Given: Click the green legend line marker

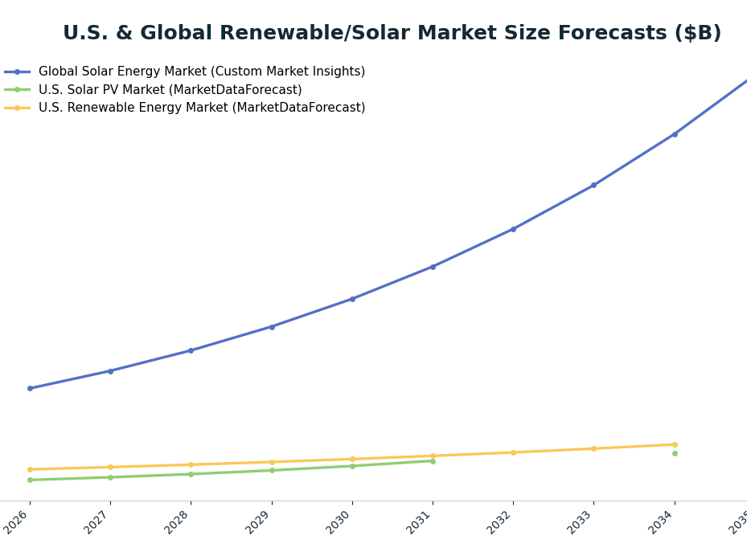Looking at the screenshot, I should coord(17,89).
